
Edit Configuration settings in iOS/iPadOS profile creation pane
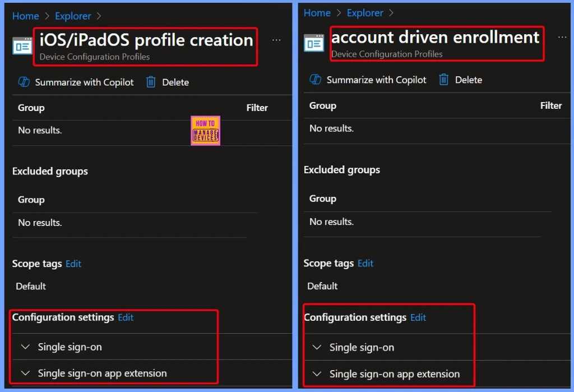pos(126,317)
